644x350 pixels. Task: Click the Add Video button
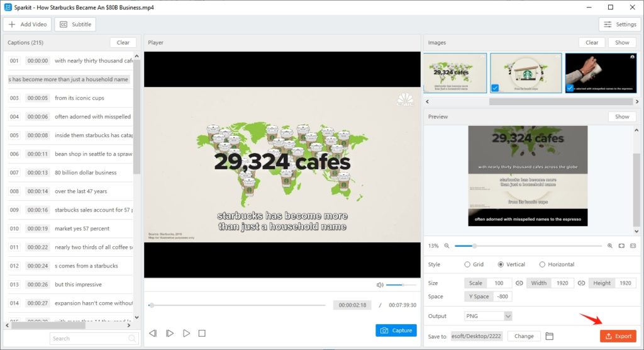pos(28,25)
